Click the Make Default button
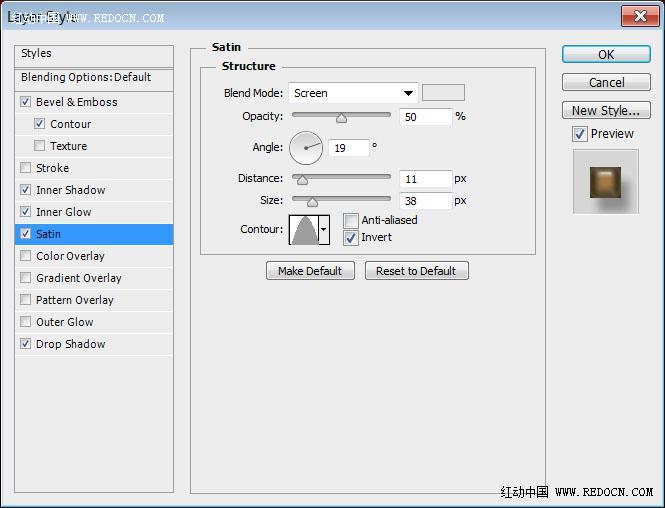 [310, 271]
